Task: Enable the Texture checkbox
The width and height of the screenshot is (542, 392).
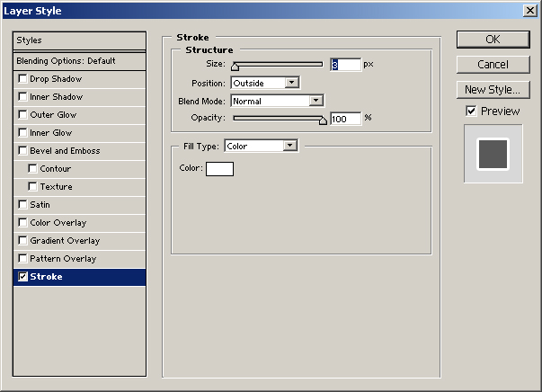Action: click(x=32, y=187)
